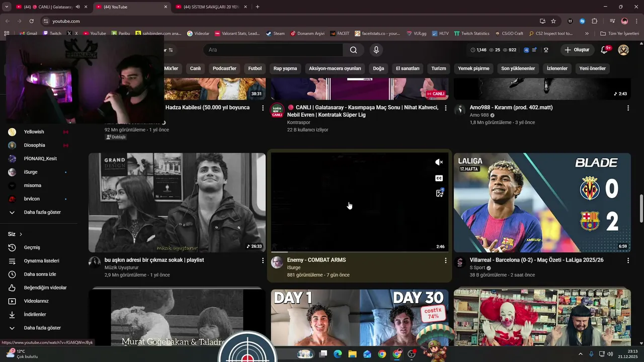Switch to SİSTEM SAVAŞLARI browser tab
This screenshot has height=362, width=644.
(210, 7)
